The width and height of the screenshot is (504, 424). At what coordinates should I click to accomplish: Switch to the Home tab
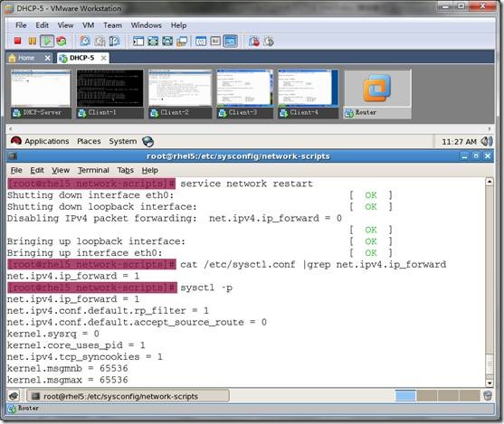click(x=26, y=58)
